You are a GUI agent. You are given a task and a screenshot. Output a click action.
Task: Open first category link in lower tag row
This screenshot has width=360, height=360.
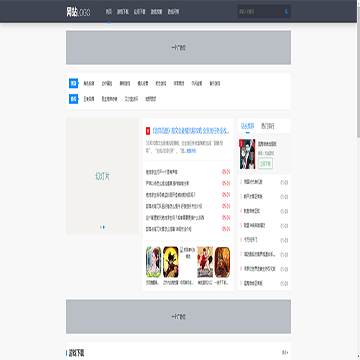89,99
